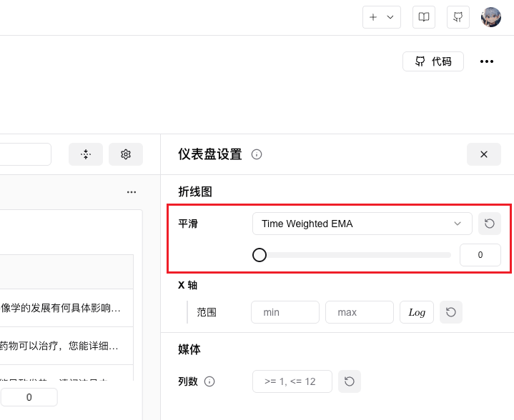Image resolution: width=514 pixels, height=420 pixels.
Task: Click the collapse sections icon button
Action: [86, 154]
